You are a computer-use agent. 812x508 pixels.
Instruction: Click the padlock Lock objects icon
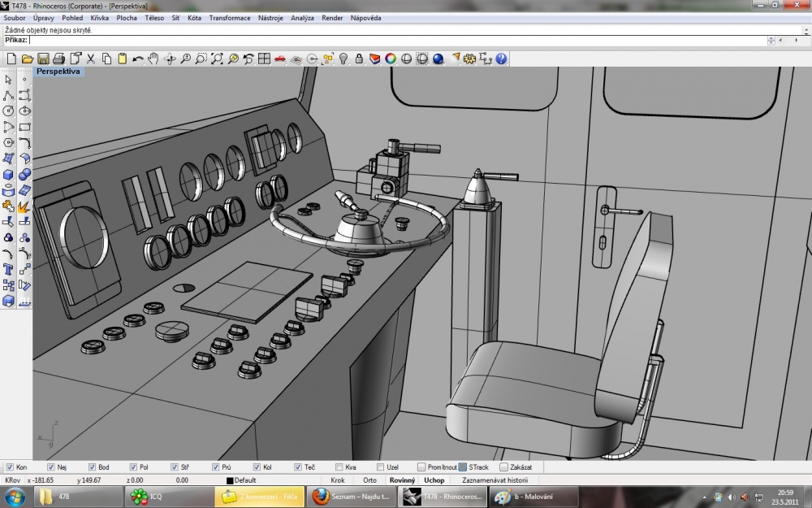[359, 59]
